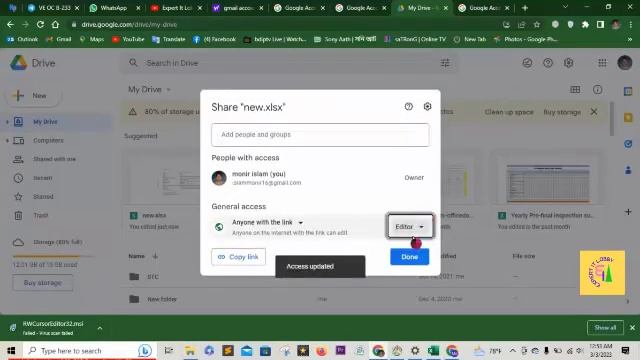
Task: Click Show all downloads button
Action: point(605,327)
